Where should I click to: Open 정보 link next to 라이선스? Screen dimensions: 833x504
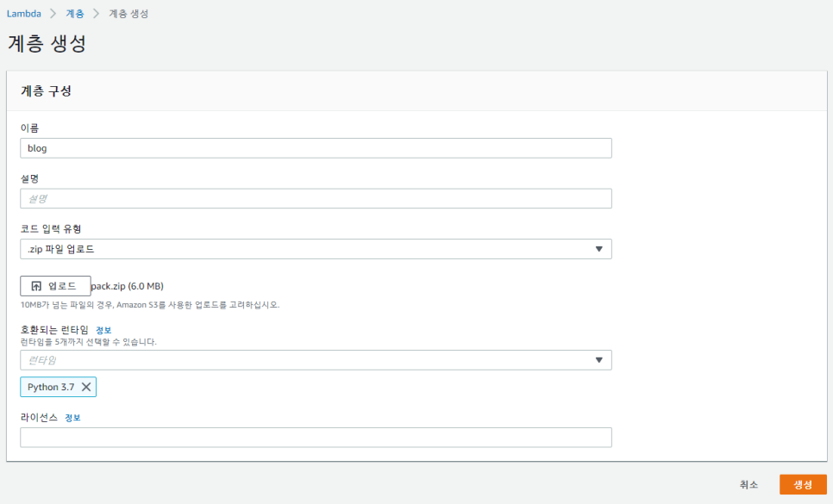pyautogui.click(x=72, y=418)
